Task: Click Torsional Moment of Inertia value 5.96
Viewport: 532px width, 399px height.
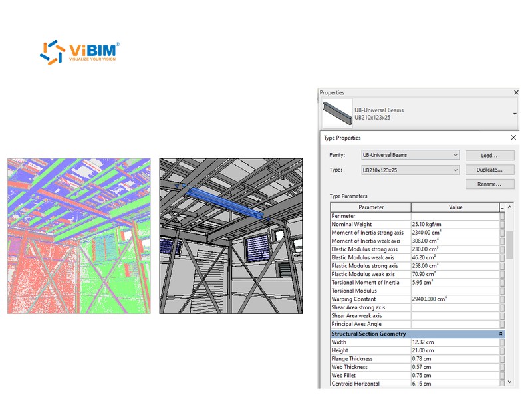Action: [456, 282]
